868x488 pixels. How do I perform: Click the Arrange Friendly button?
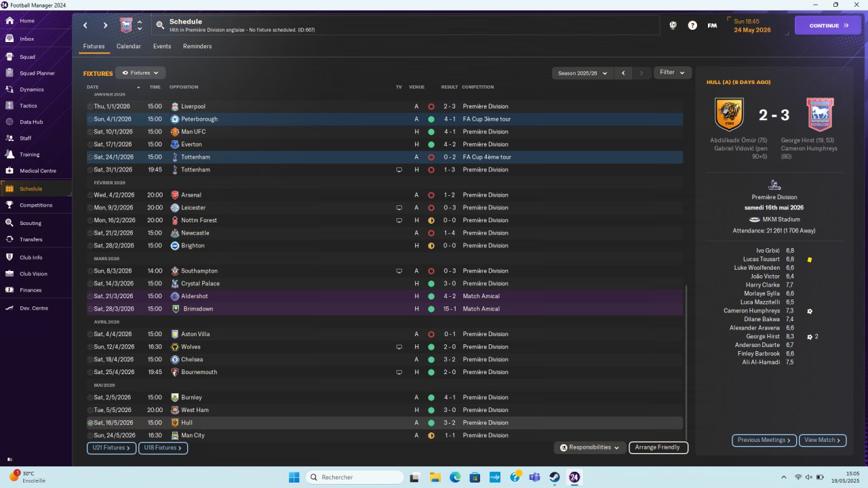[658, 447]
